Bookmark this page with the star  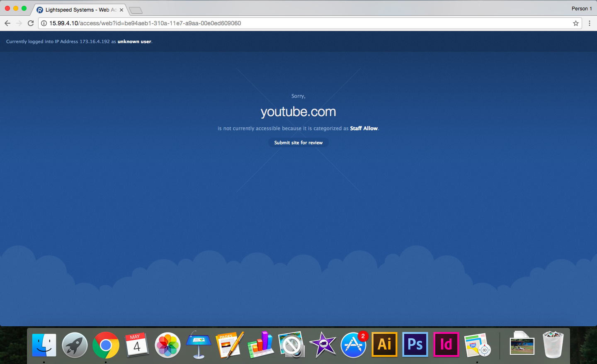[x=576, y=23]
